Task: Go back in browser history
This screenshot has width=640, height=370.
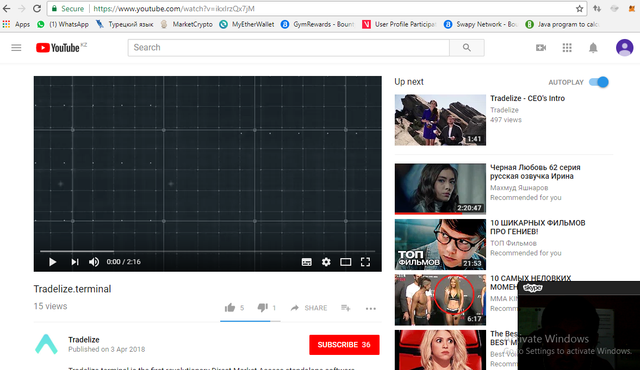Action: coord(7,9)
